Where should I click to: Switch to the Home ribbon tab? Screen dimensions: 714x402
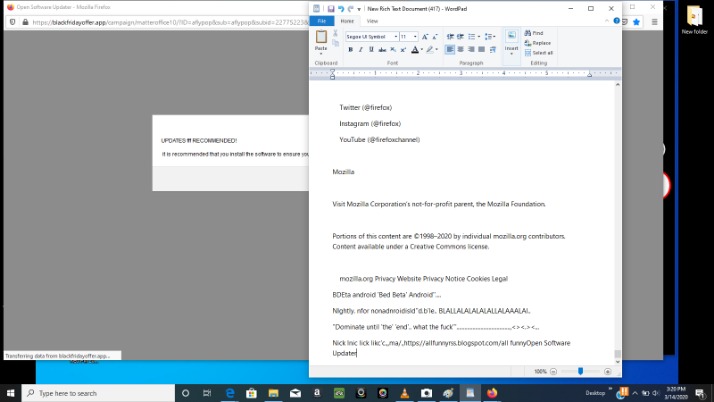tap(347, 21)
